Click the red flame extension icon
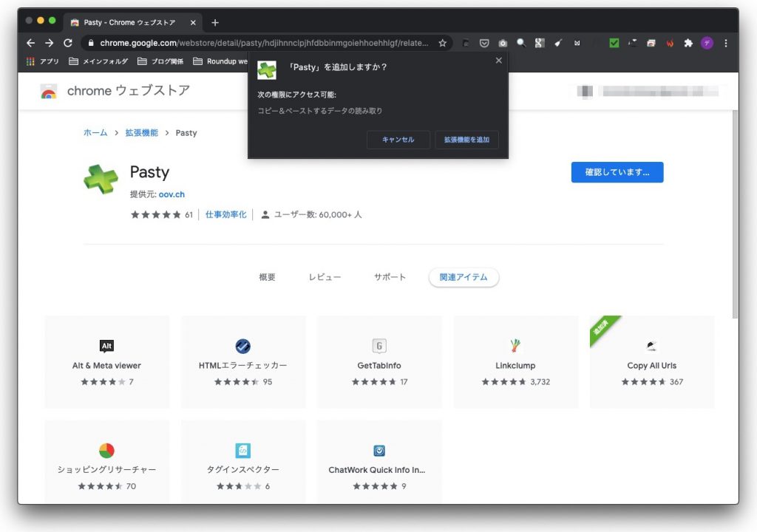The height and width of the screenshot is (532, 757). (670, 43)
